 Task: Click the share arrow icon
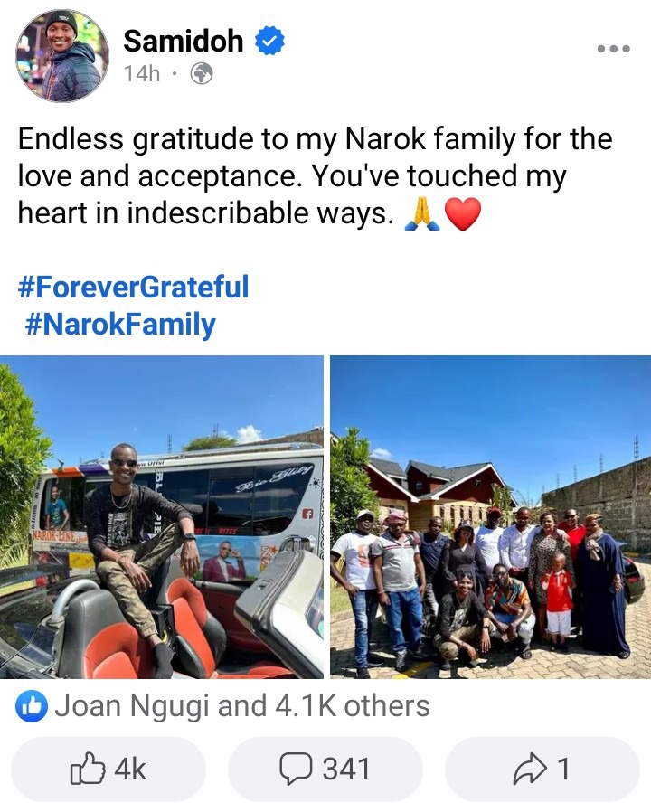coord(530,769)
